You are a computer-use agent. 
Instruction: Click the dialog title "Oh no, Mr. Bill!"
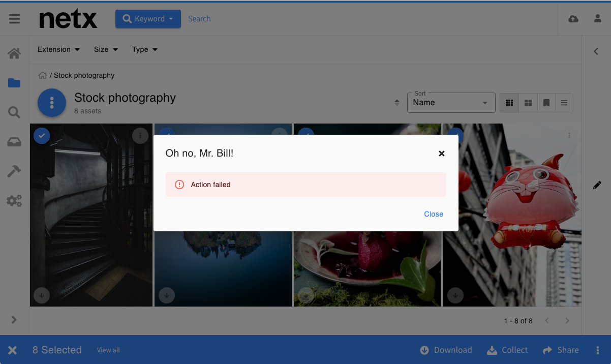[x=199, y=153]
